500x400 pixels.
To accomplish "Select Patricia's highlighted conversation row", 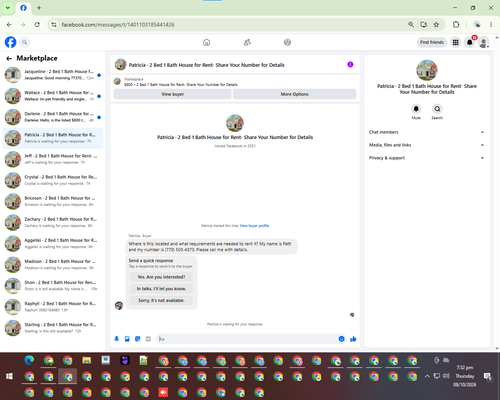I will pyautogui.click(x=53, y=138).
